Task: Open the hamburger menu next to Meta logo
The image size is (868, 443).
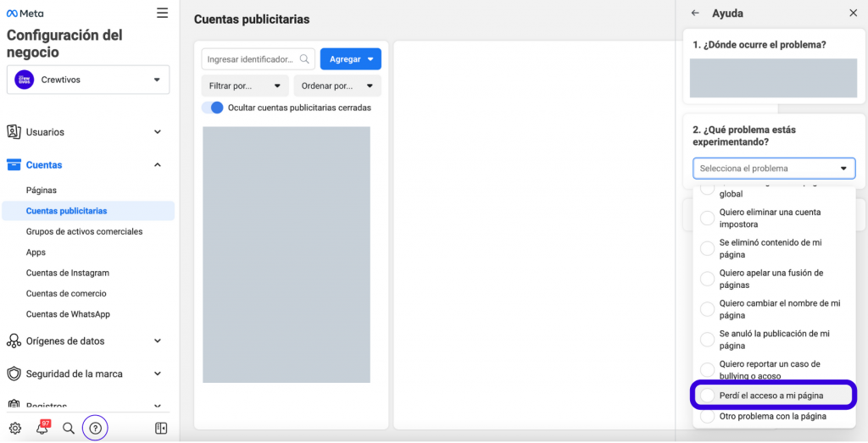Action: click(x=162, y=14)
